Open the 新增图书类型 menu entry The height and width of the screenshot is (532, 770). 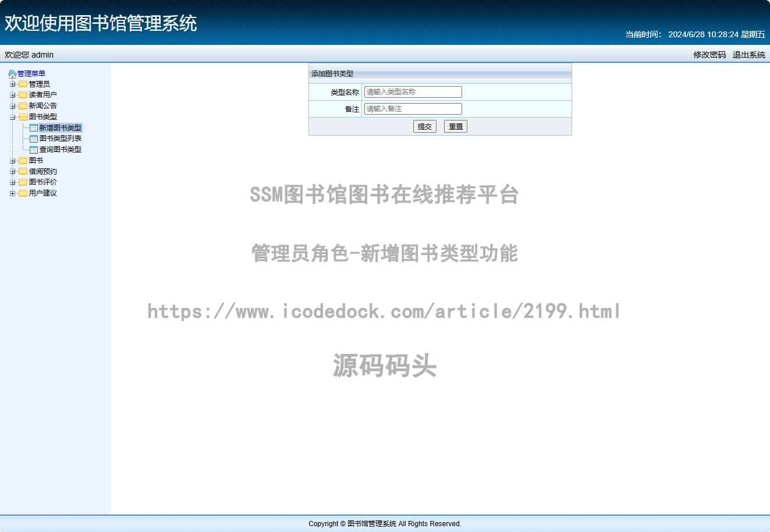[61, 128]
